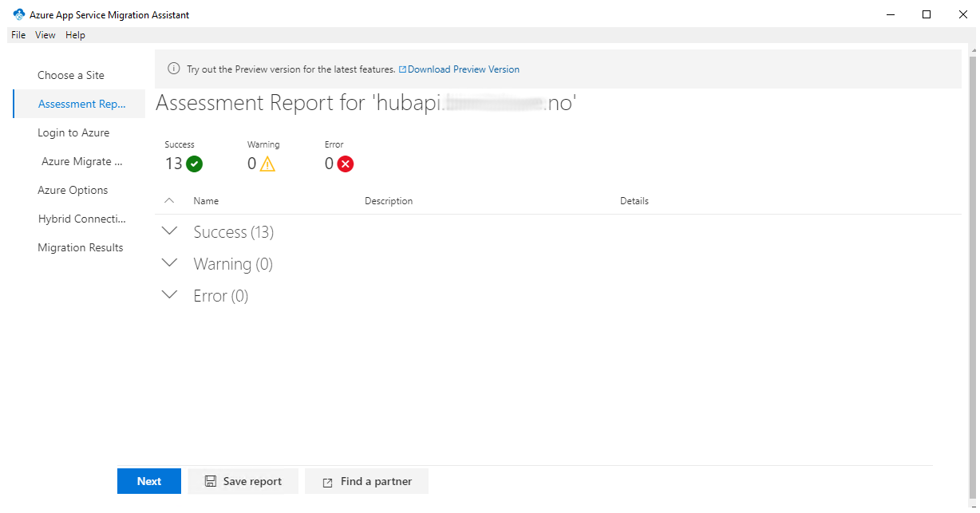The width and height of the screenshot is (980, 513).
Task: Click Find a partner button
Action: tap(367, 481)
